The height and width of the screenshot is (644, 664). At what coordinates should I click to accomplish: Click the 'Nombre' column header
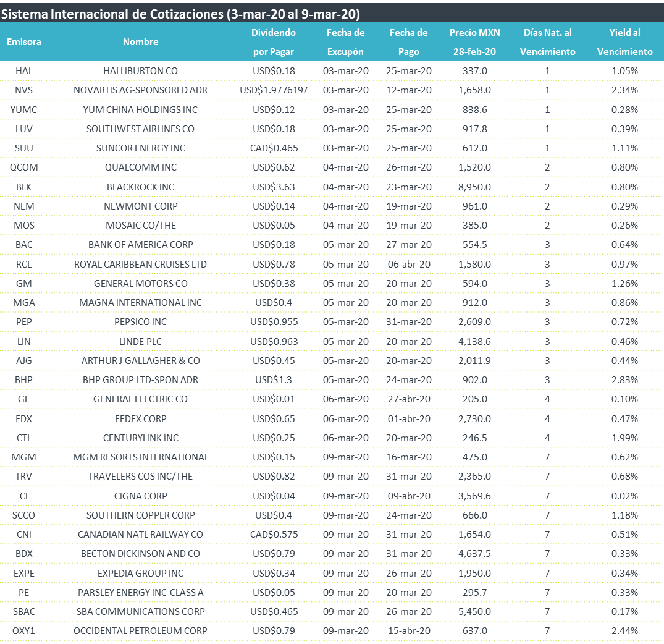[141, 42]
